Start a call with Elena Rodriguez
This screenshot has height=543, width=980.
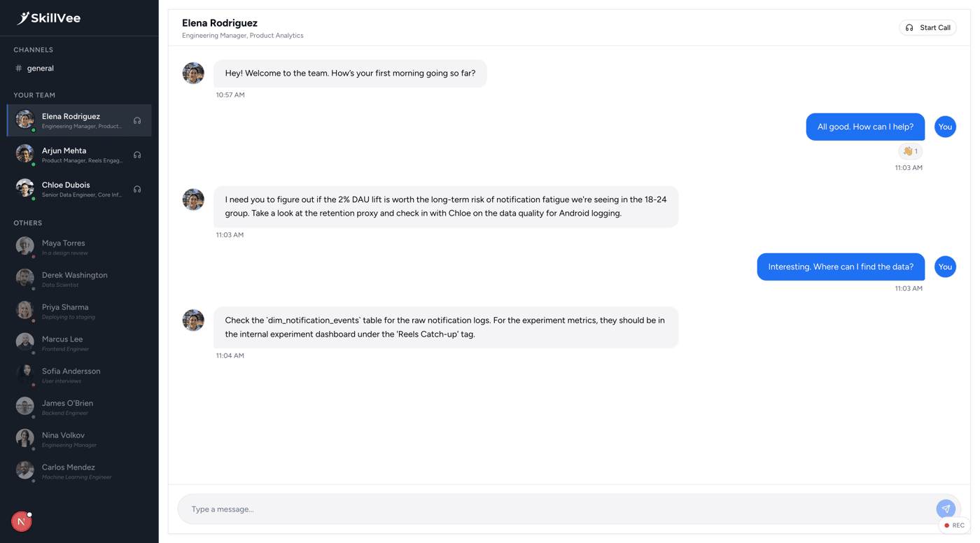pyautogui.click(x=927, y=27)
